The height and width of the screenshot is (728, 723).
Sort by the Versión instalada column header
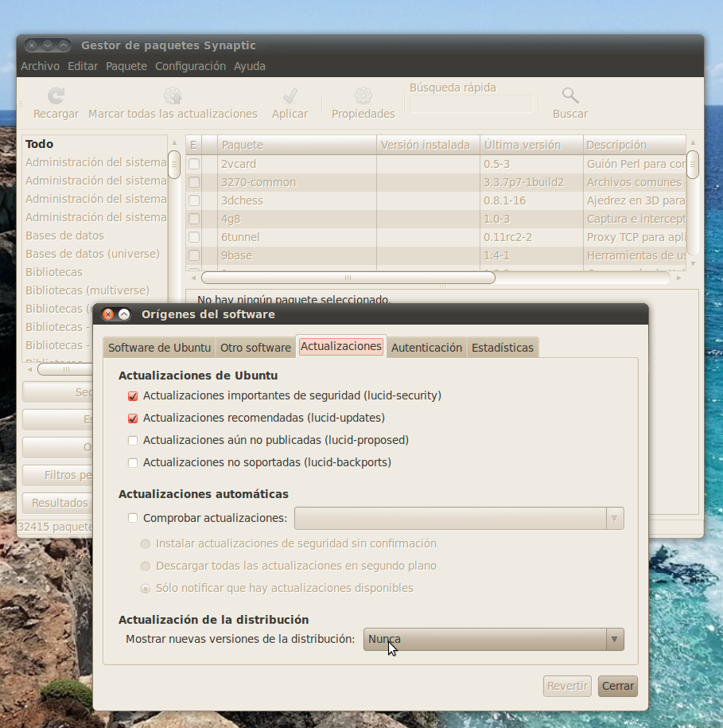click(428, 145)
